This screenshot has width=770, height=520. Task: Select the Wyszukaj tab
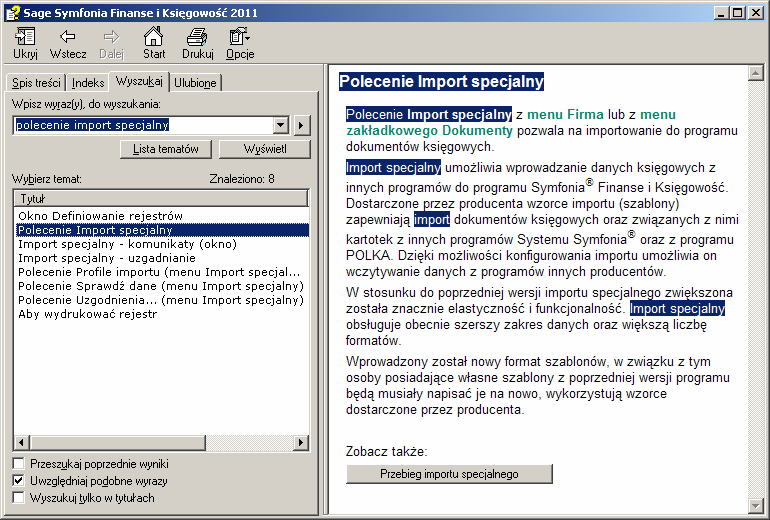[139, 81]
